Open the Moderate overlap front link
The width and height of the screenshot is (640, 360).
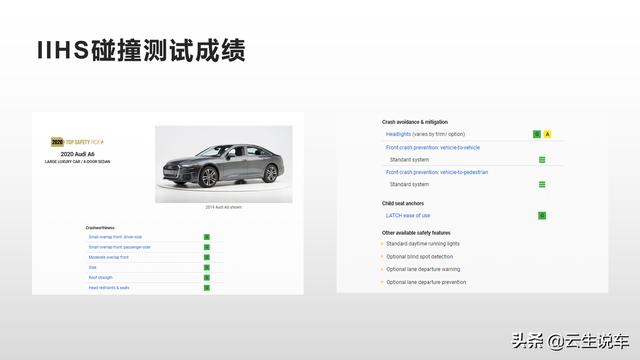pos(109,257)
